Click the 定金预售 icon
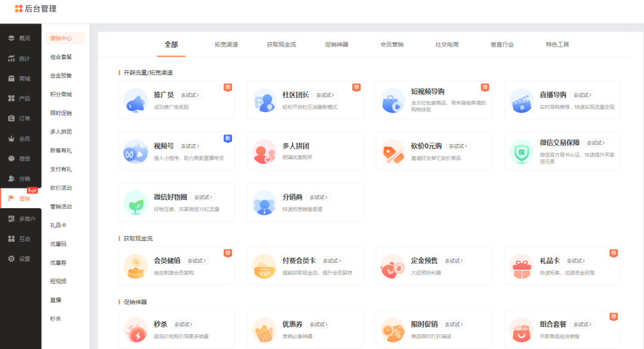The image size is (644, 349). pos(392,267)
